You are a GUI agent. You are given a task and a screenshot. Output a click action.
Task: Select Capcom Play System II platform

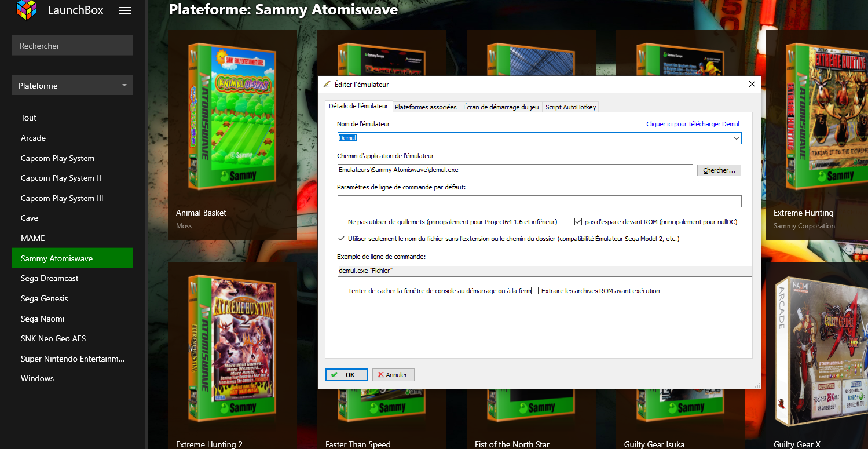point(72,178)
